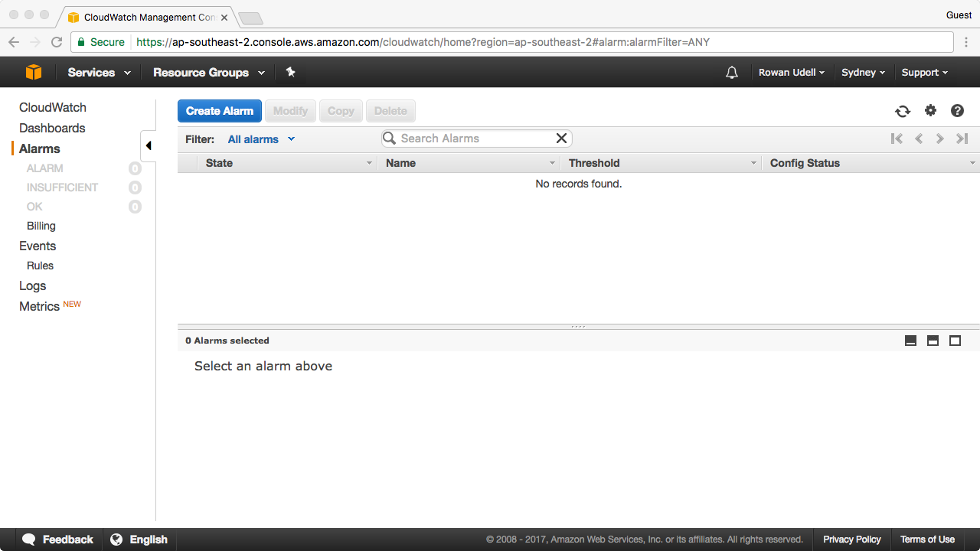Image resolution: width=980 pixels, height=551 pixels.
Task: Open the State column dropdown arrow
Action: pyautogui.click(x=369, y=163)
